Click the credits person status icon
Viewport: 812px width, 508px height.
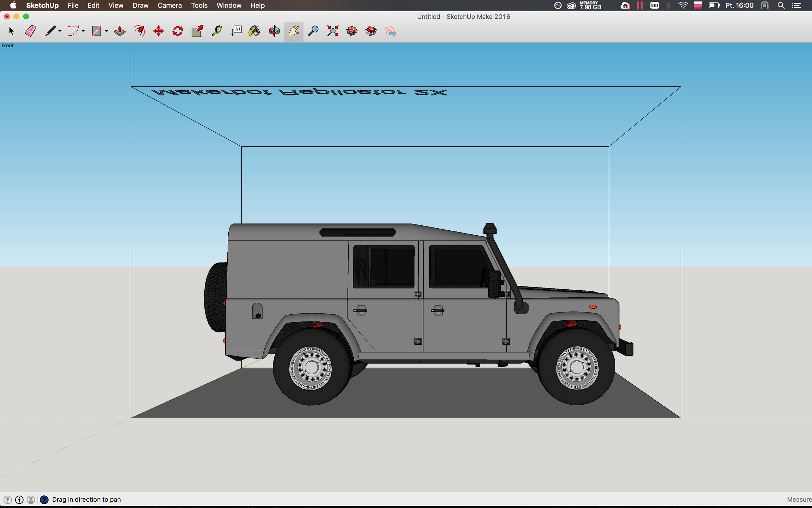pyautogui.click(x=19, y=500)
